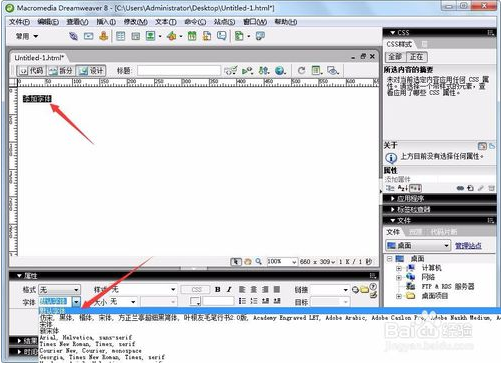Collapse the CSS panel group
Screen dimensions: 502x372
click(393, 33)
